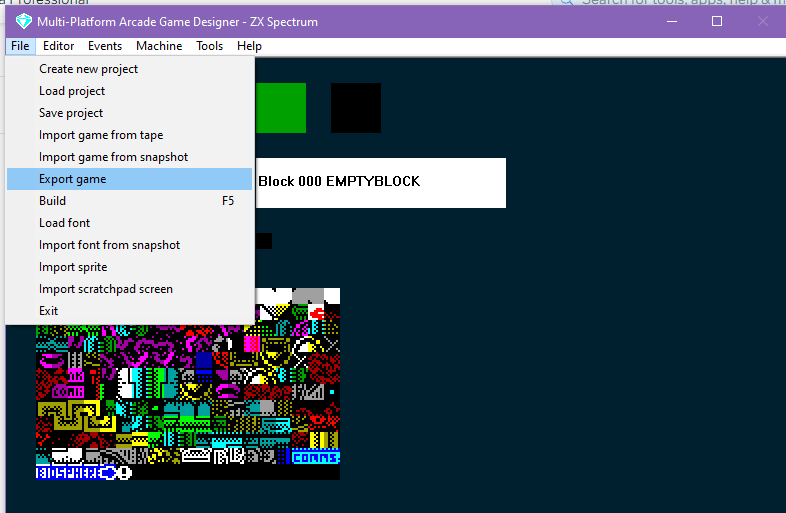786x513 pixels.
Task: Choose Import sprite option
Action: click(129, 267)
